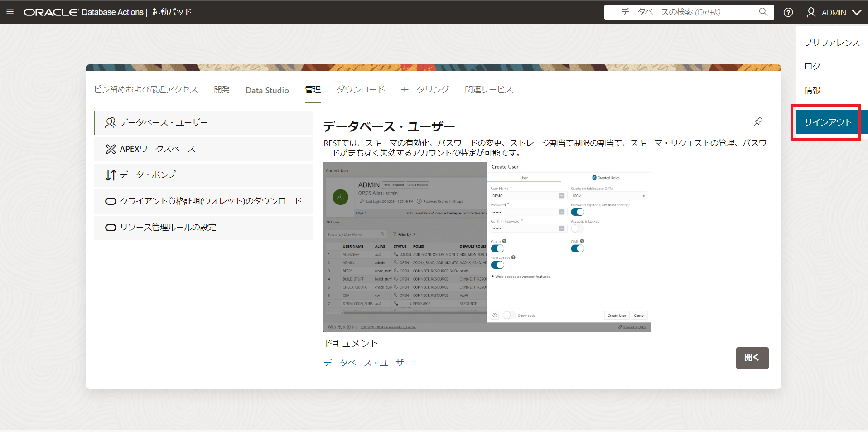Switch to the Data Studio tab
This screenshot has width=868, height=432.
coord(267,90)
